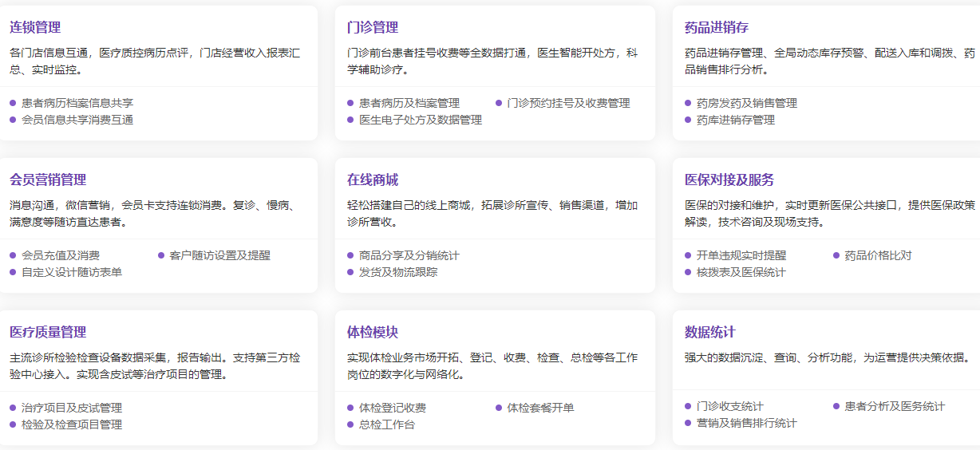
Task: Click the 治疗项目及皮试管理 item
Action: 72,408
